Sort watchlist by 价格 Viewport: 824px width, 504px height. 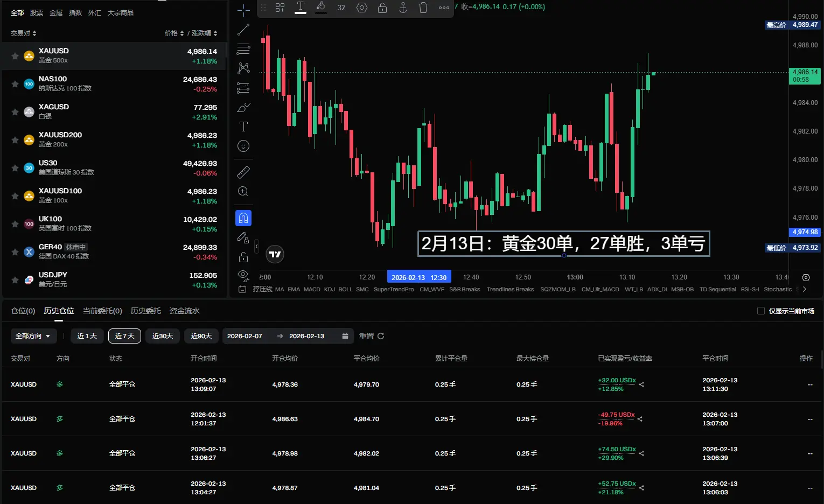pyautogui.click(x=174, y=33)
